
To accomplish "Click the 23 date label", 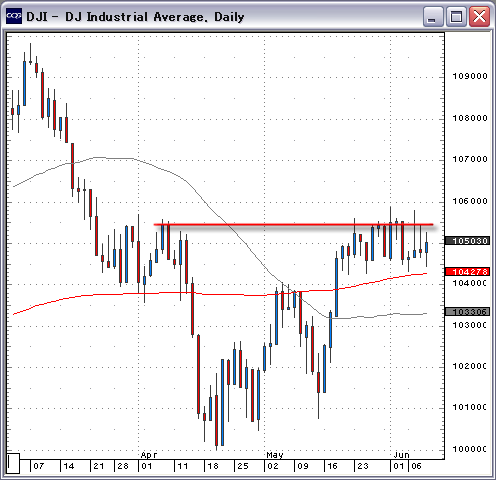I will pyautogui.click(x=363, y=466).
